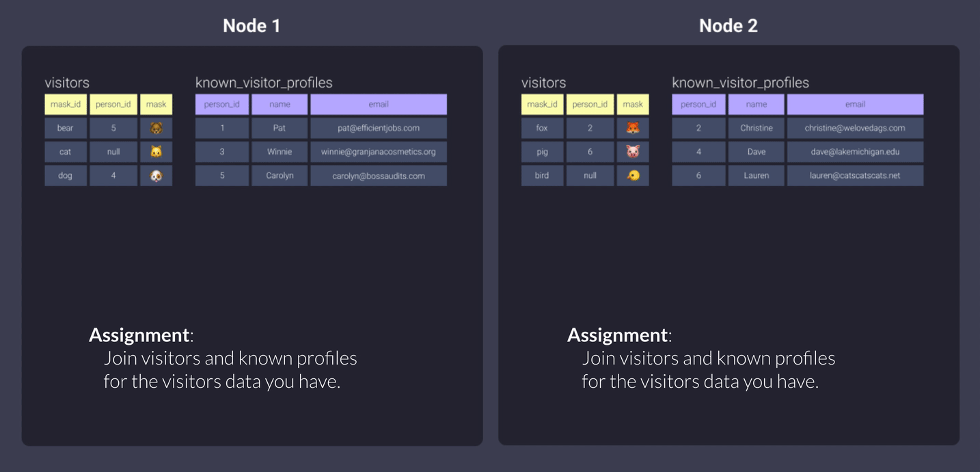This screenshot has width=980, height=472.
Task: Click the bear mask emoji icon
Action: click(156, 128)
